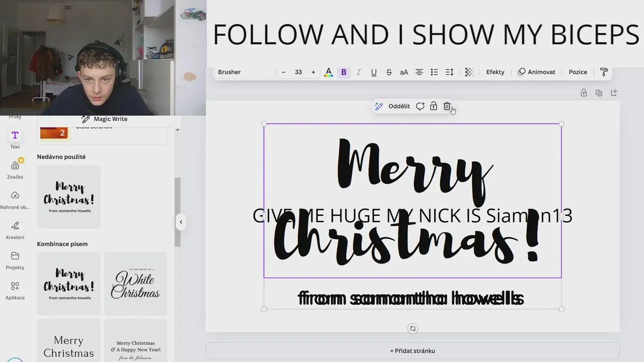The height and width of the screenshot is (362, 644).
Task: Add a comment to the selection
Action: coord(420,106)
